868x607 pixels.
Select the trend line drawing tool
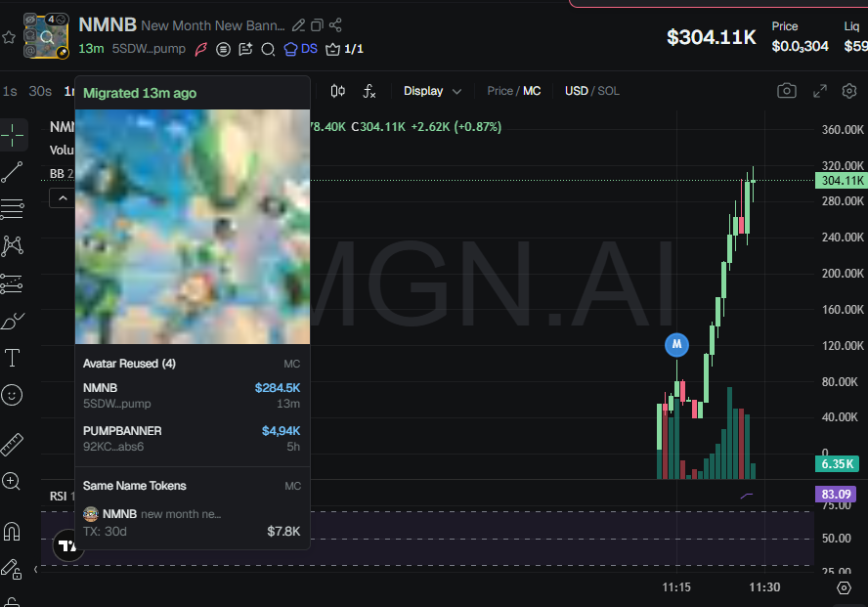[x=13, y=172]
